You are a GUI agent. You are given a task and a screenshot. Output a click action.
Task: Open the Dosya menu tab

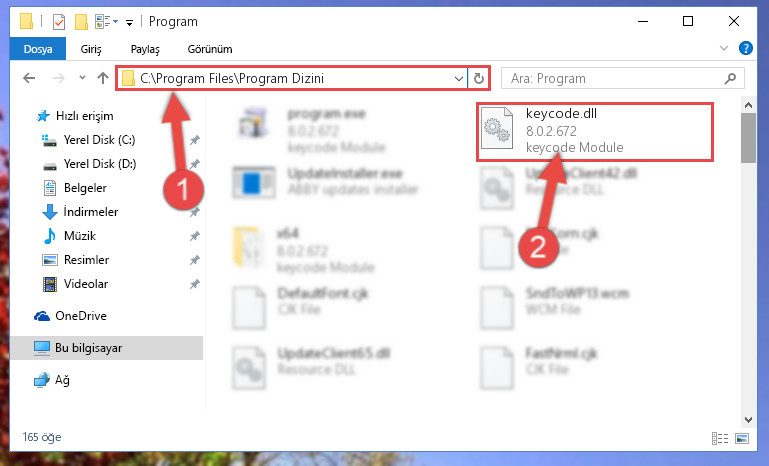click(38, 49)
